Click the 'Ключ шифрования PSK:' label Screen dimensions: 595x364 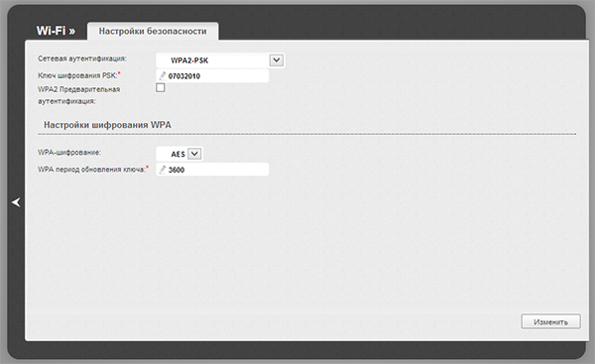click(x=77, y=75)
